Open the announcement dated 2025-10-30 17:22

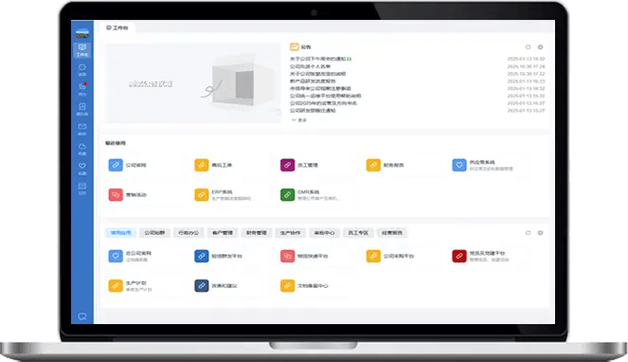(318, 74)
